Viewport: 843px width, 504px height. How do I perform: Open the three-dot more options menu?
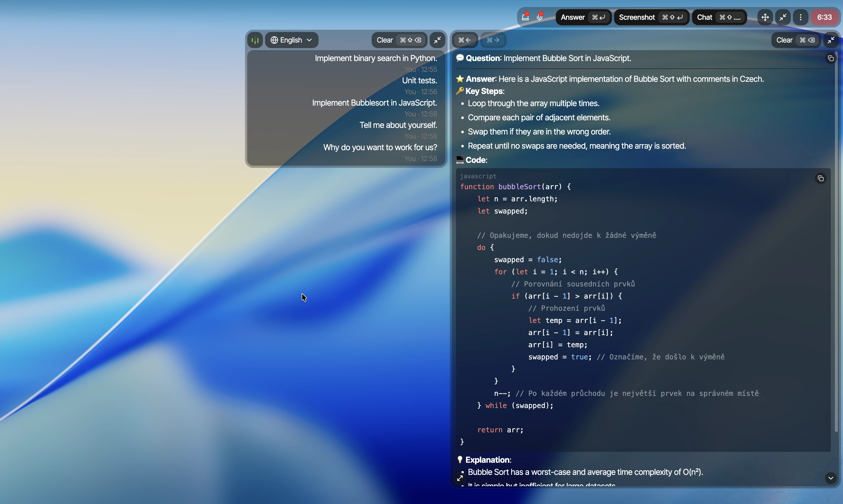[800, 17]
